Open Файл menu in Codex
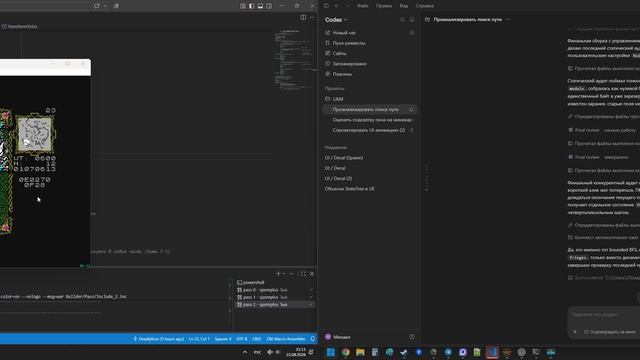The height and width of the screenshot is (360, 640). click(x=362, y=6)
